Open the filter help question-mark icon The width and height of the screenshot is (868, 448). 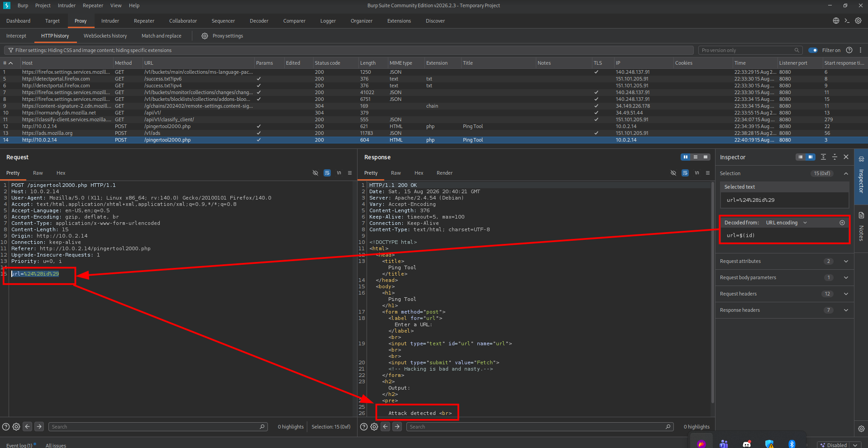(849, 50)
